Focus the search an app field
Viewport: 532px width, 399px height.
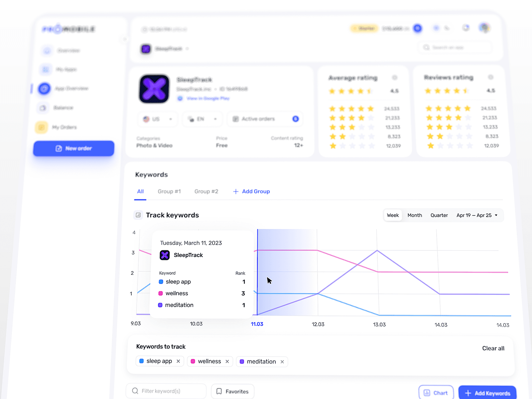pos(455,48)
